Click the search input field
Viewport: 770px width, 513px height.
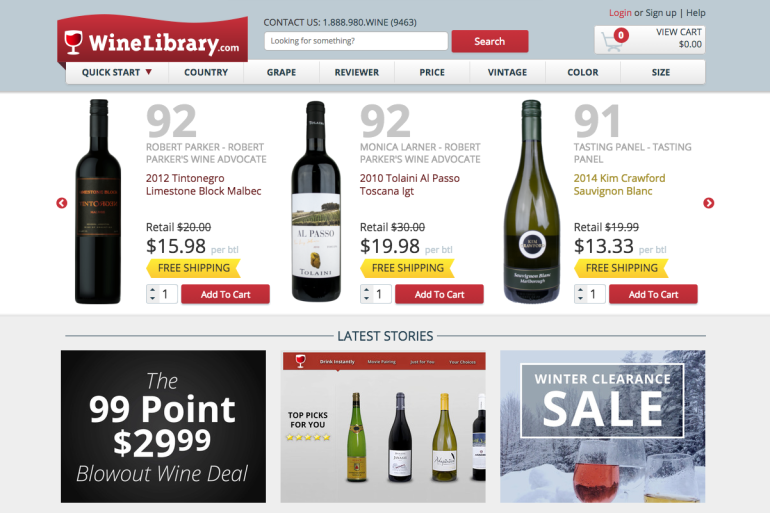[x=356, y=41]
